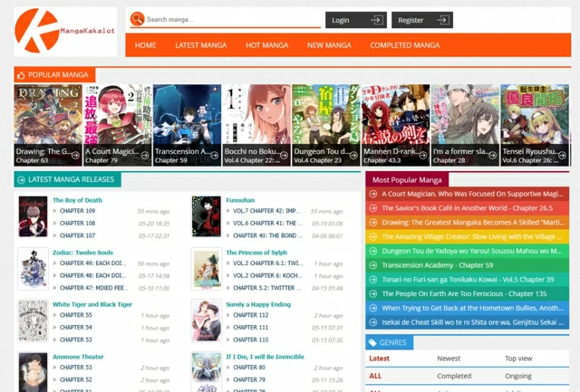Click the arrow icon beside Transcension Academy - Chapter 59
The width and height of the screenshot is (580, 392).
374,265
